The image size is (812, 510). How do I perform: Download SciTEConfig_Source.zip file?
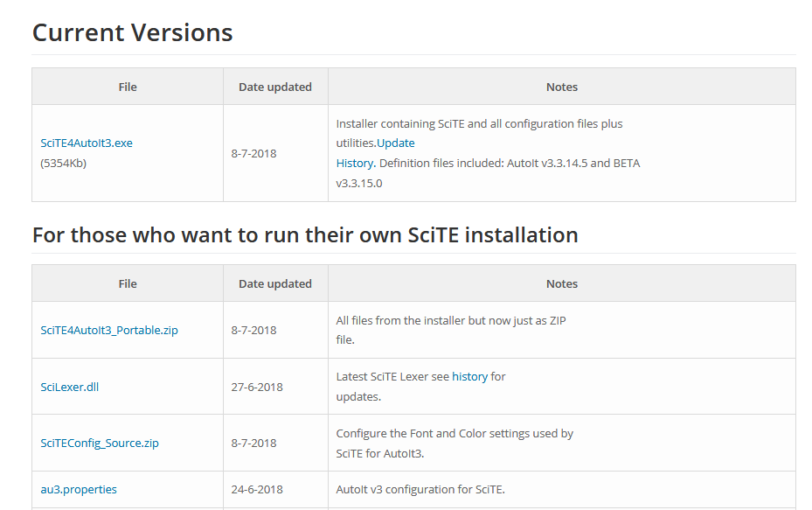[x=100, y=444]
